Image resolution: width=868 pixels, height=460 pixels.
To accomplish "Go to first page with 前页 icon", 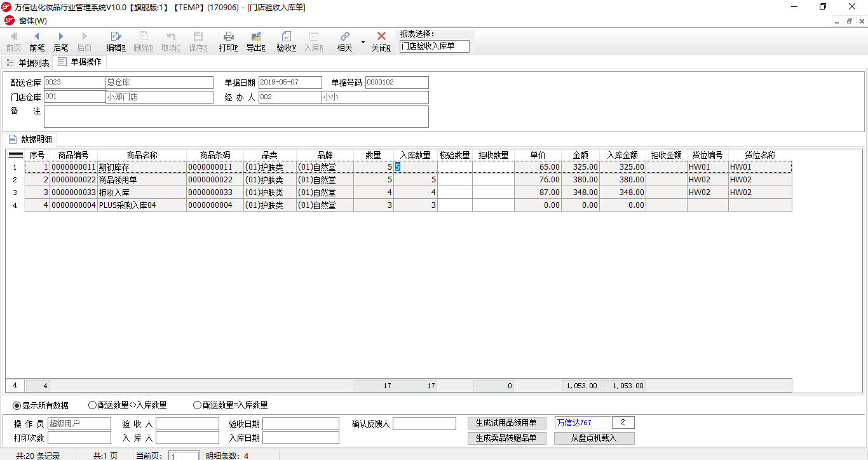I will 13,41.
